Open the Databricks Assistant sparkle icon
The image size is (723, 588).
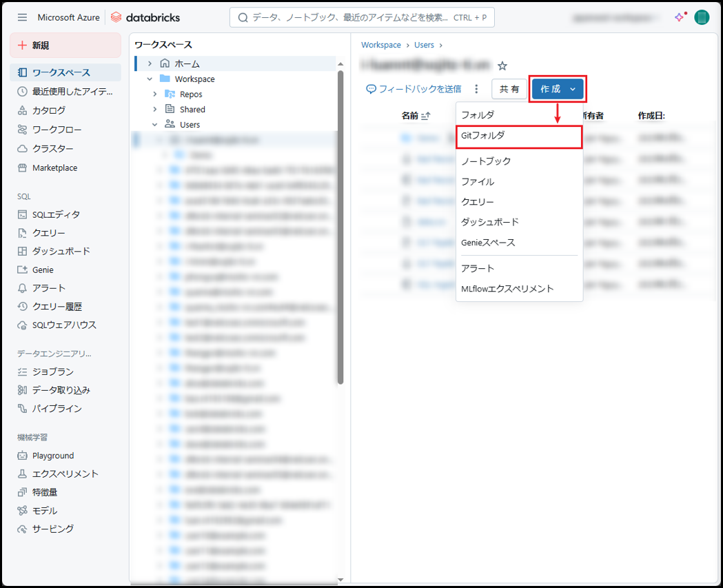(x=680, y=17)
